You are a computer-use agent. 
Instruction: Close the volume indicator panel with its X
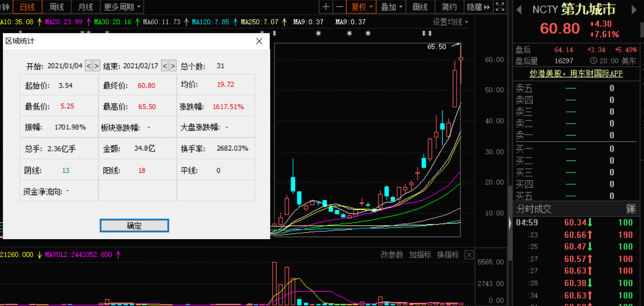[468, 255]
